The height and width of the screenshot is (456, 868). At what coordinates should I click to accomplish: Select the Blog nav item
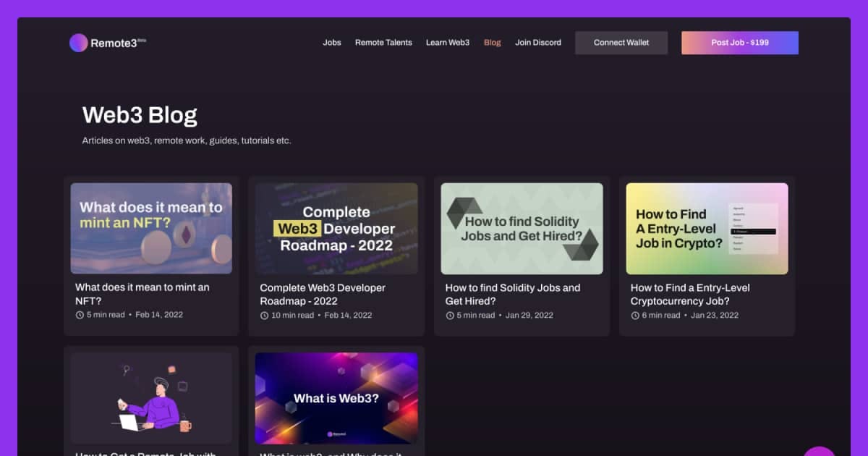493,43
